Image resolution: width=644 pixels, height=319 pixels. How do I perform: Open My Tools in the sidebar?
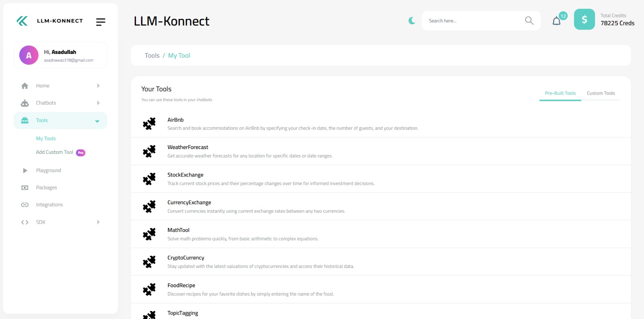[x=46, y=139]
